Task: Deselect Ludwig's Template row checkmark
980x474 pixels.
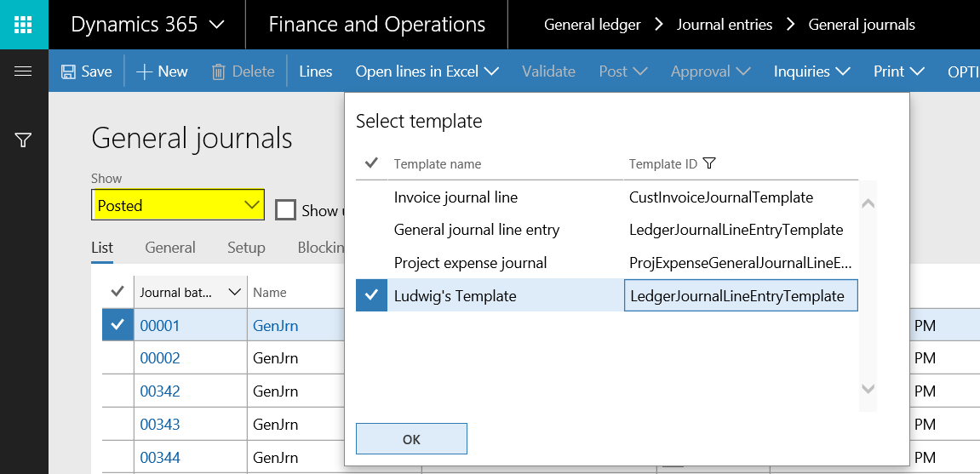Action: 371,295
